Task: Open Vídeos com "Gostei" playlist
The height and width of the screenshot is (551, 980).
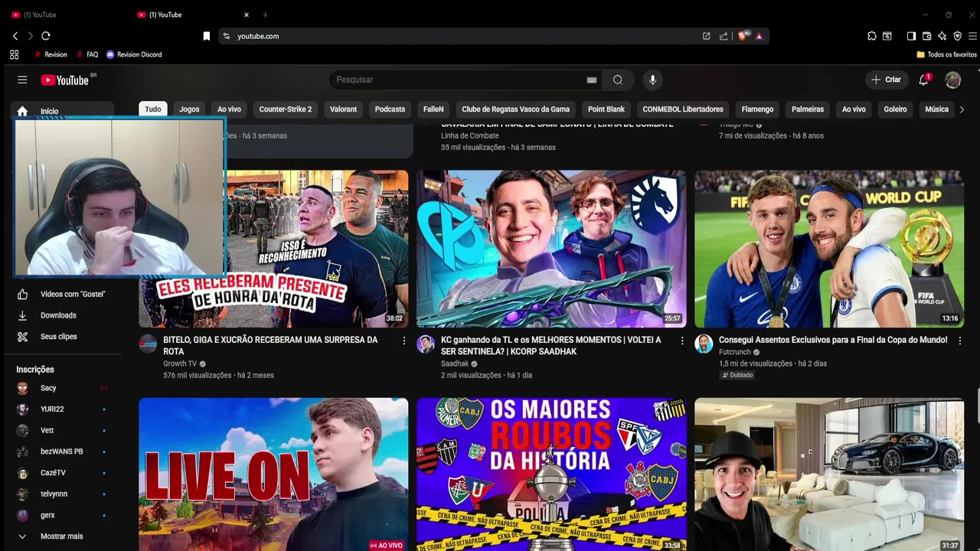Action: pos(63,294)
